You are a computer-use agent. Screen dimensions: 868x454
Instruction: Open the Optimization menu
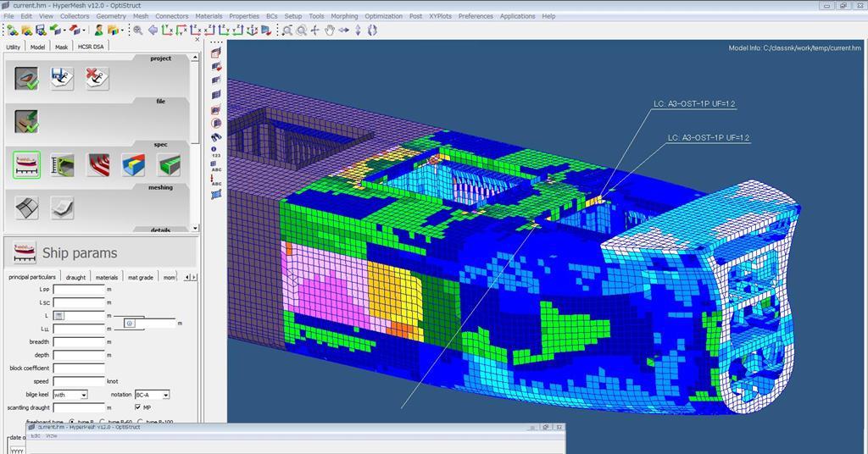(x=384, y=16)
